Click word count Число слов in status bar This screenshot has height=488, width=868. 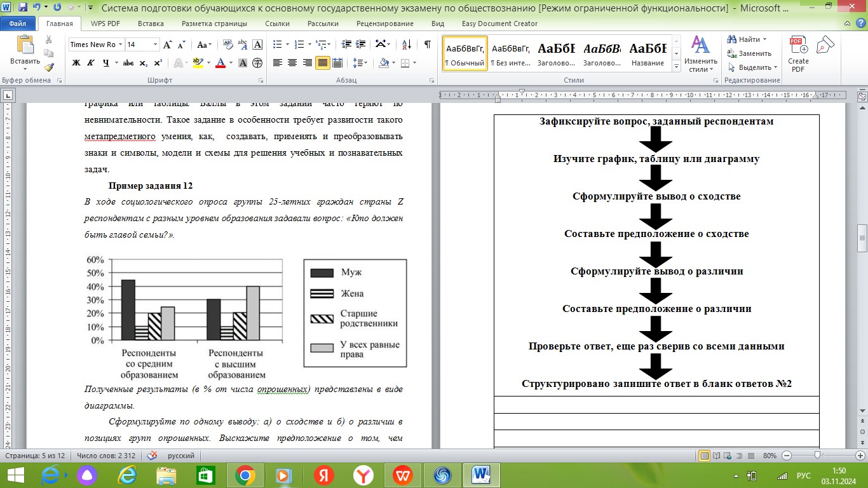click(106, 456)
